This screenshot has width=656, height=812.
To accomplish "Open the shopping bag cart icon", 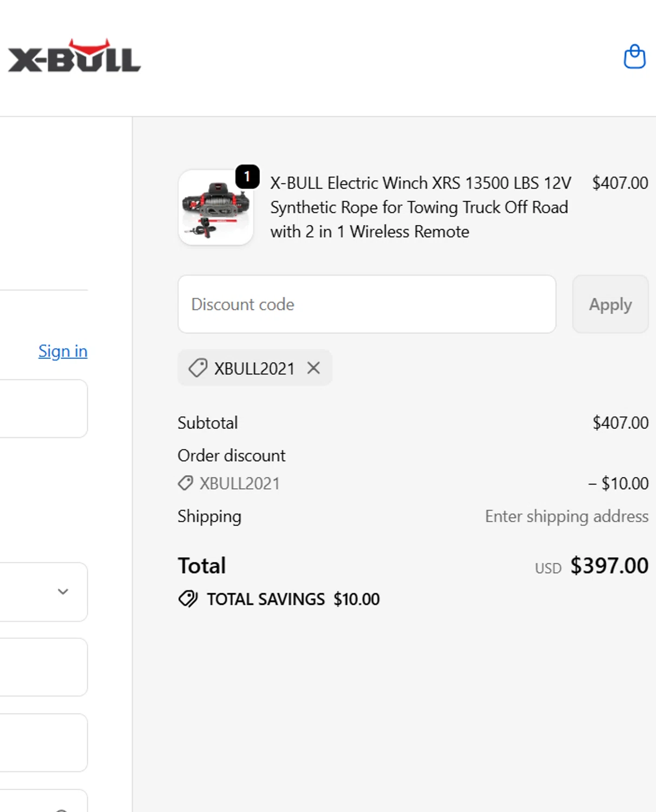I will pos(634,57).
